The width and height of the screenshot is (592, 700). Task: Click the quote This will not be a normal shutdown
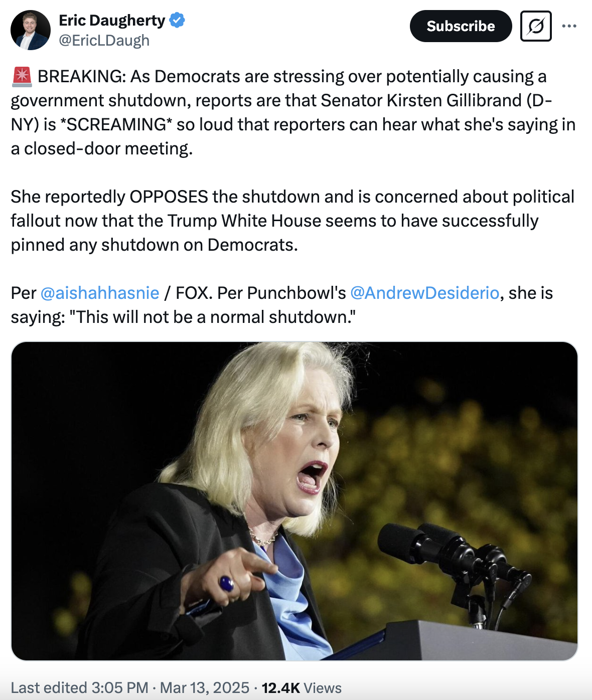(215, 317)
